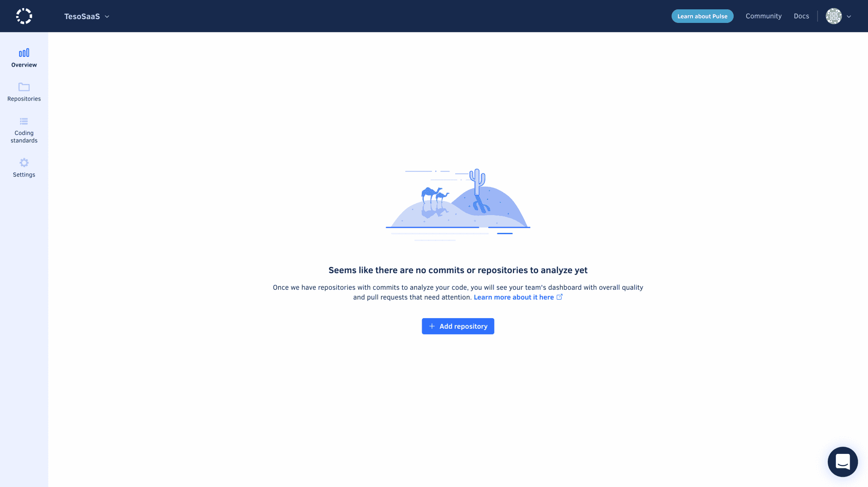Click the Add repository button
This screenshot has height=487, width=868.
(x=458, y=326)
